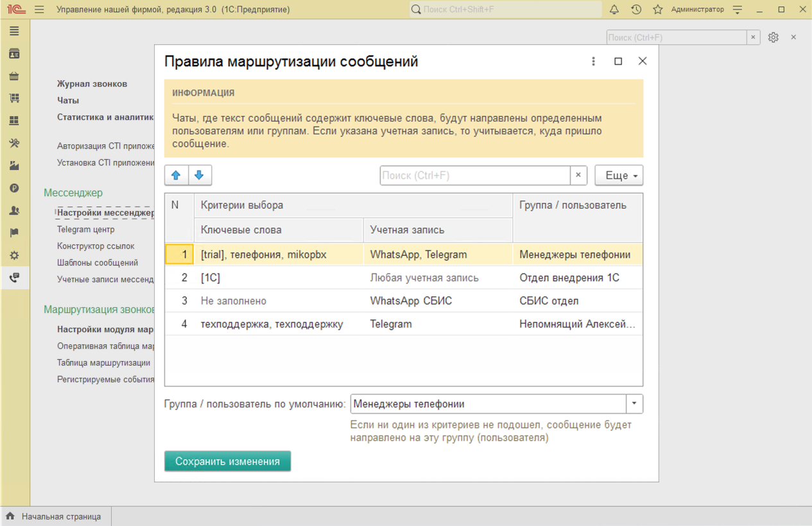Open notifications bell icon in title bar

tap(614, 10)
